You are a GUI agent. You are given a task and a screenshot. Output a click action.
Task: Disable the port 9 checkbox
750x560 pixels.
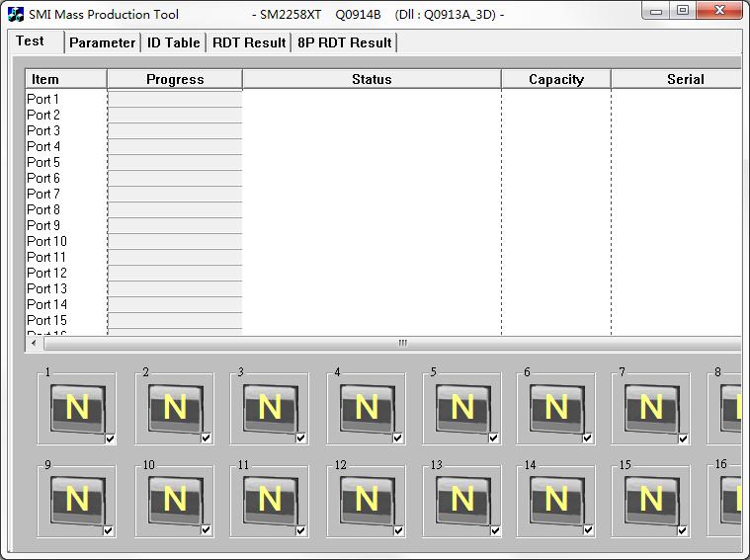[x=109, y=530]
